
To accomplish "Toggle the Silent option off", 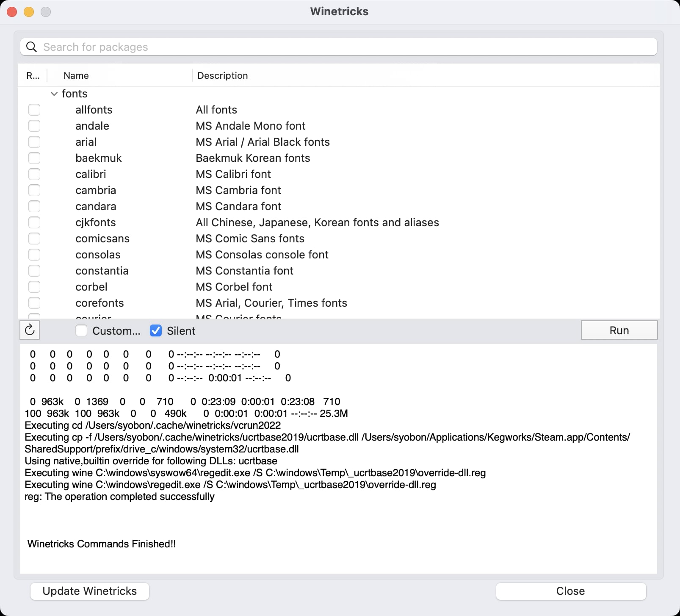I will [x=156, y=330].
